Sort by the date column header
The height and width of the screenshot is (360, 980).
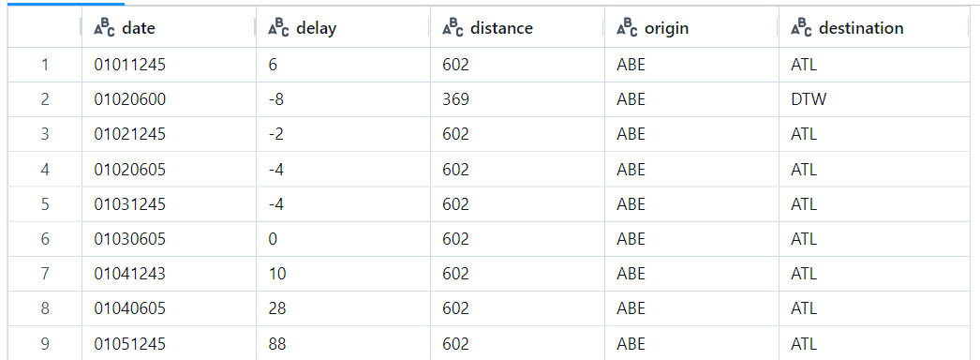click(x=169, y=27)
